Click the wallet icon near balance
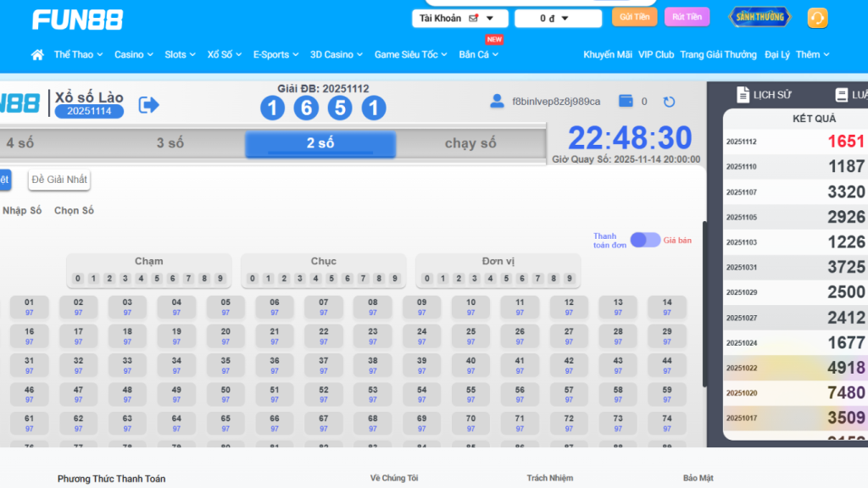 pyautogui.click(x=626, y=102)
